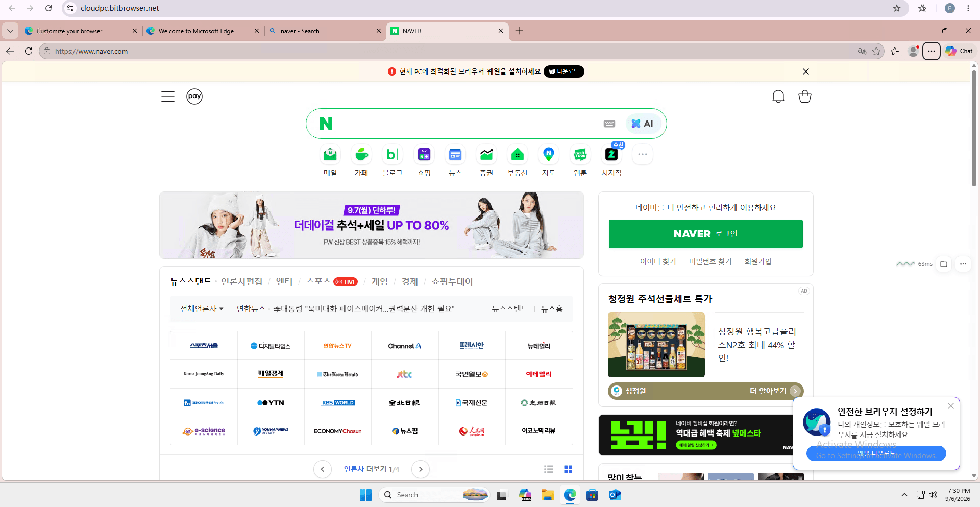The width and height of the screenshot is (980, 507).
Task: Open the Chzzk (치지직) shortcut icon
Action: [611, 154]
